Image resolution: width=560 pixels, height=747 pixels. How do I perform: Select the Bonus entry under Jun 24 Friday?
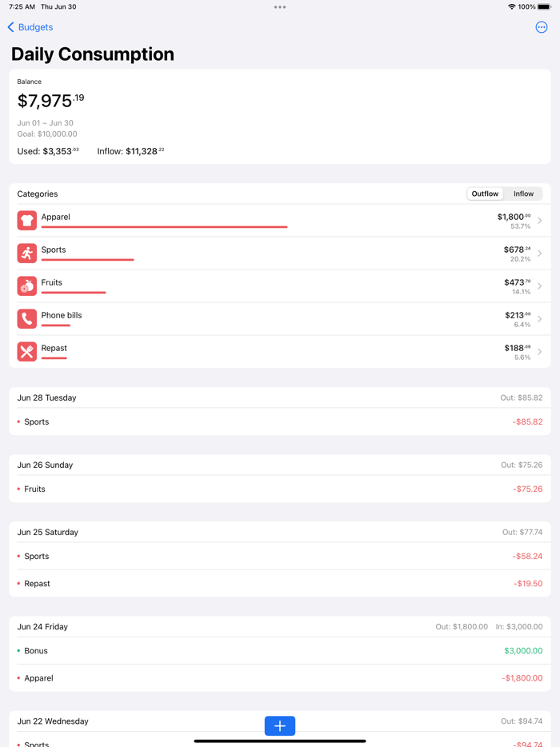[x=280, y=650]
